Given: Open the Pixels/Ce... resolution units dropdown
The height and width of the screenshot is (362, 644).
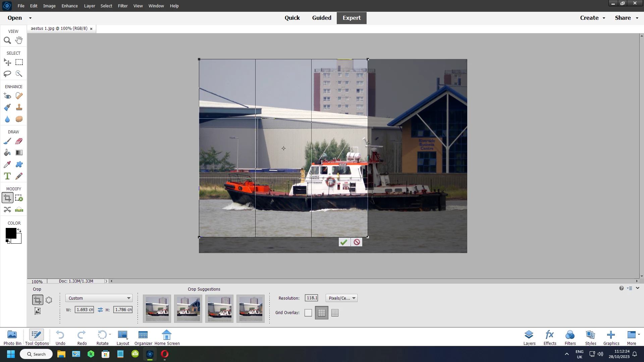Looking at the screenshot, I should (341, 298).
